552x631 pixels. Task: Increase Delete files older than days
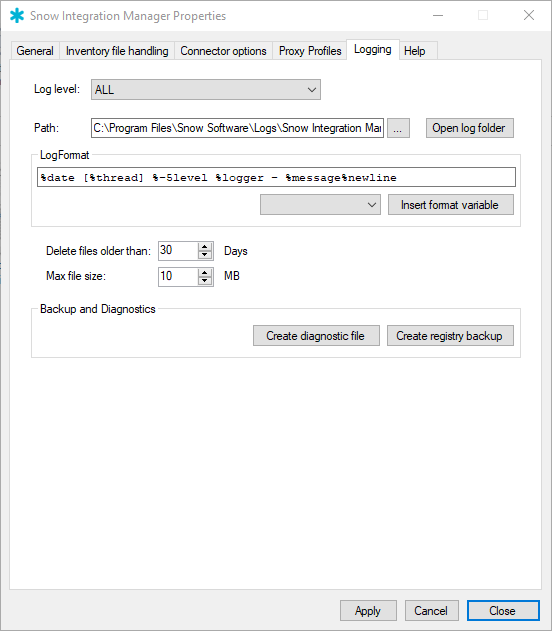click(205, 246)
